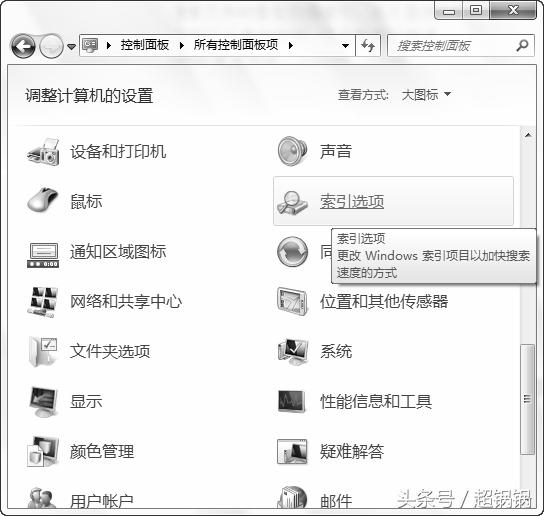Open the 显示 link
544x516 pixels.
[x=86, y=401]
